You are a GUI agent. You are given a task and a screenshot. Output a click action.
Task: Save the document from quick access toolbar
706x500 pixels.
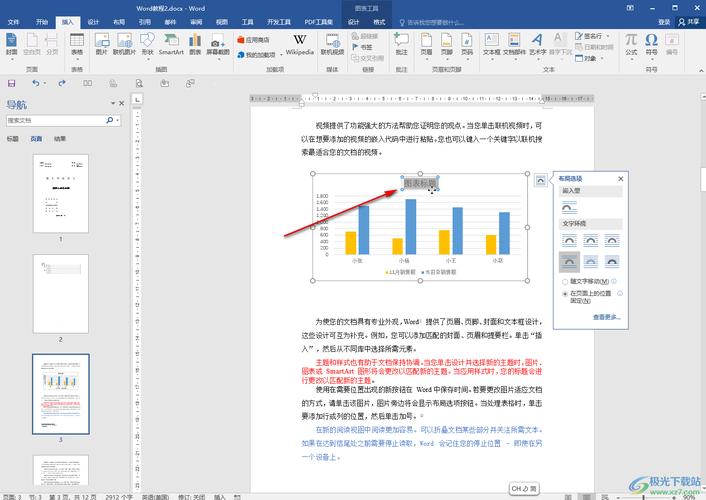coord(12,83)
